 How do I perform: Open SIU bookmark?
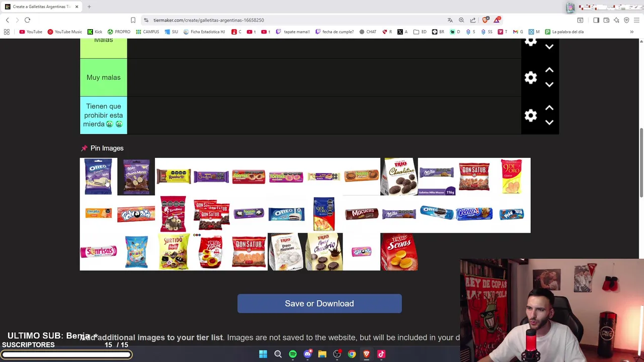(x=171, y=32)
